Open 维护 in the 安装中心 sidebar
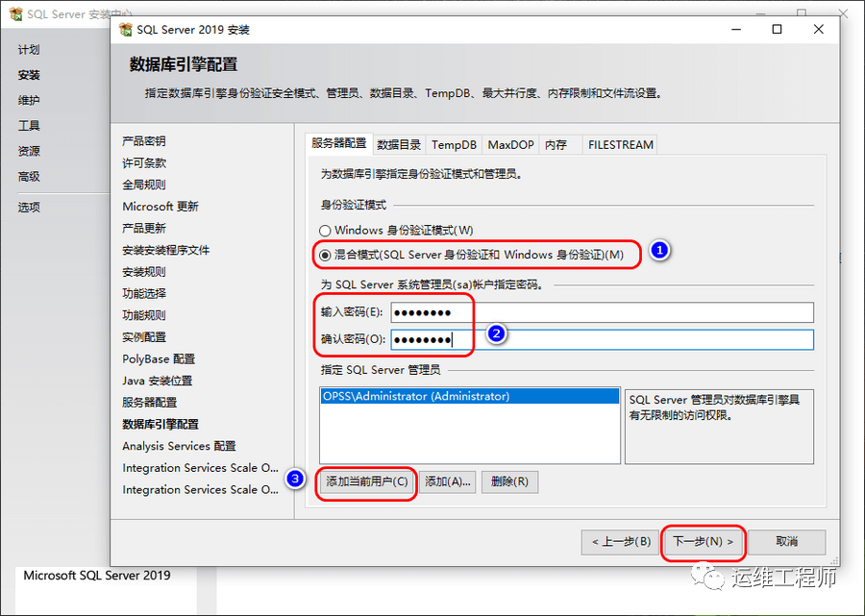This screenshot has width=865, height=616. (29, 100)
